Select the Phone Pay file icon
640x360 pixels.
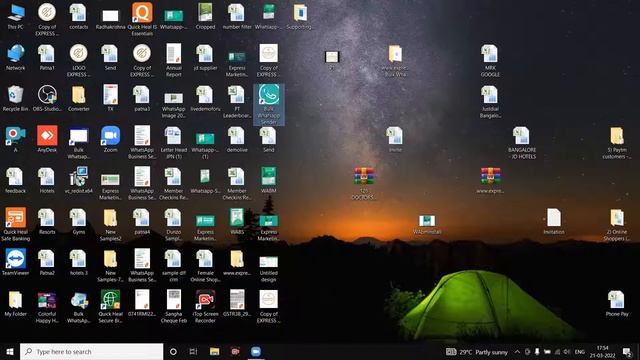[617, 303]
